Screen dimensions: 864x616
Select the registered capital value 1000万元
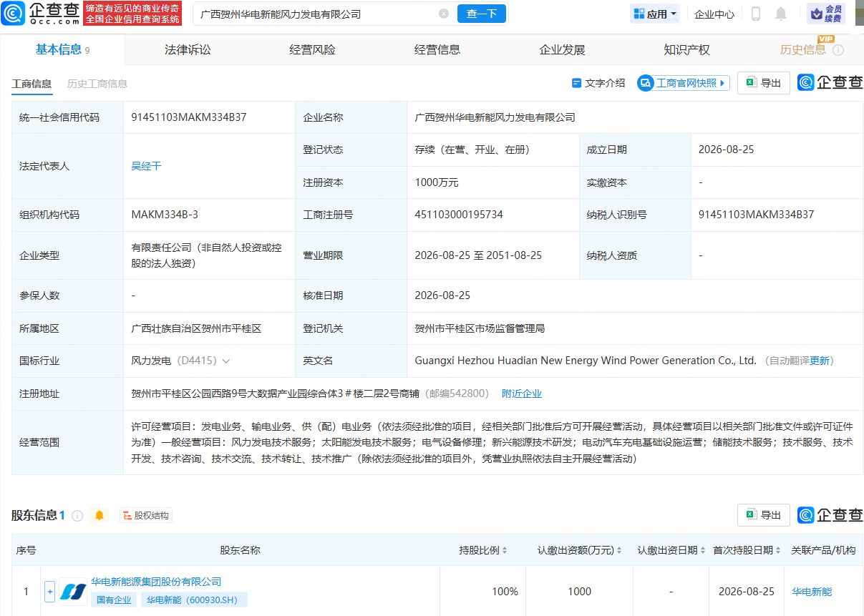437,182
